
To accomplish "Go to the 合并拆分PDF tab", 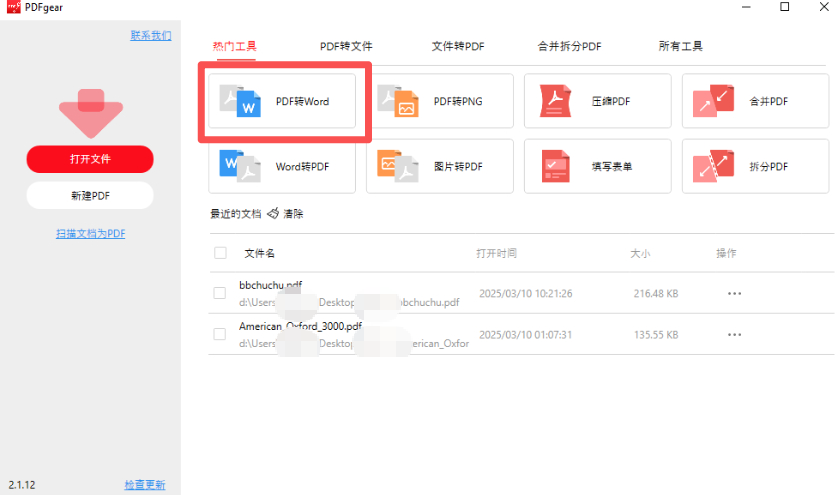I will tap(569, 46).
